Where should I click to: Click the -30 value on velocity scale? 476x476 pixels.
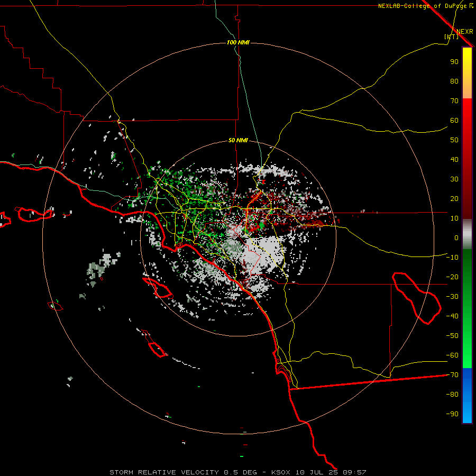click(452, 297)
